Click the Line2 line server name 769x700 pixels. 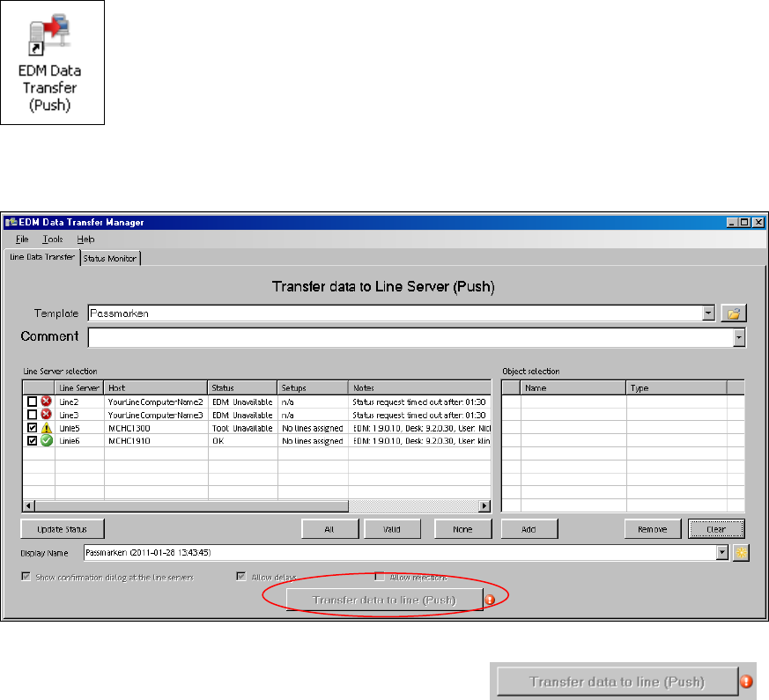click(69, 402)
